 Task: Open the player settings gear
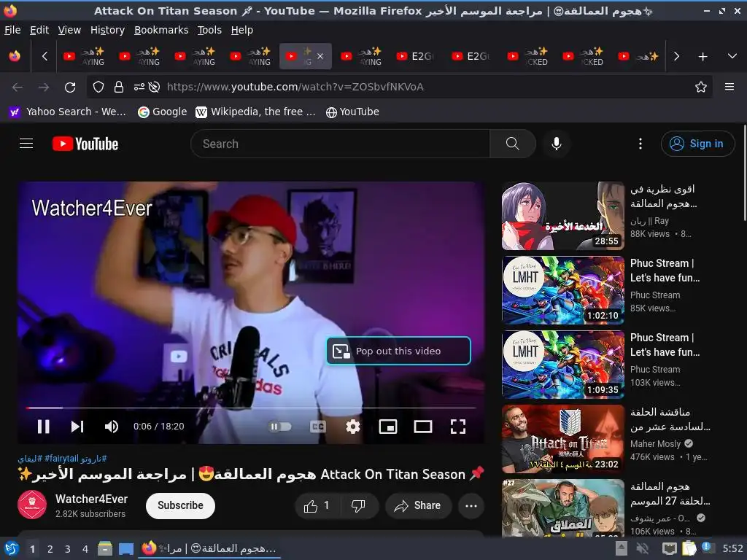353,426
